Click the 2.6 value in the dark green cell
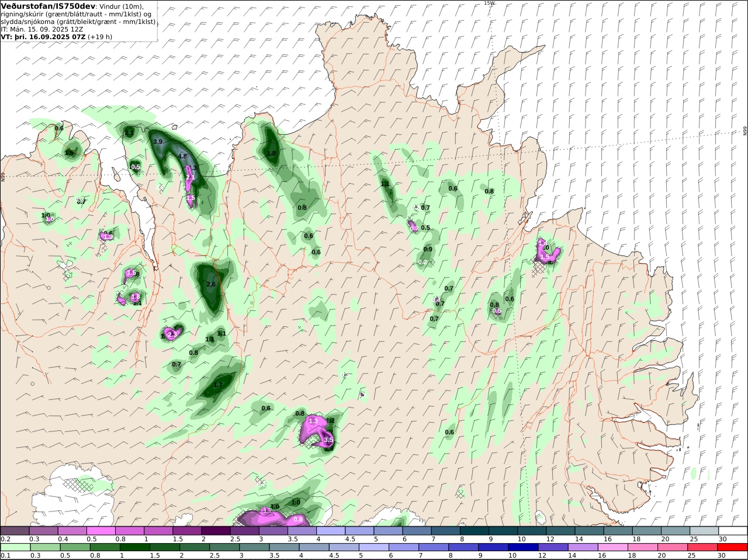 pyautogui.click(x=211, y=284)
